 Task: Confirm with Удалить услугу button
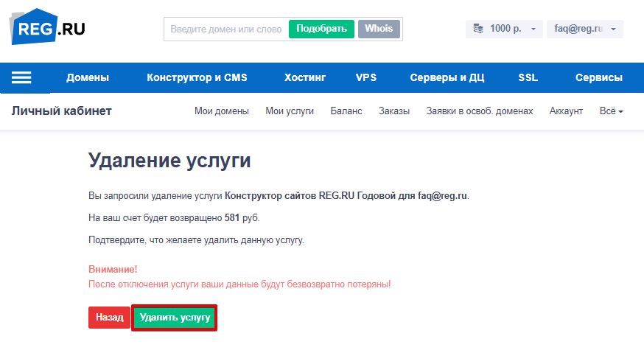click(x=175, y=317)
